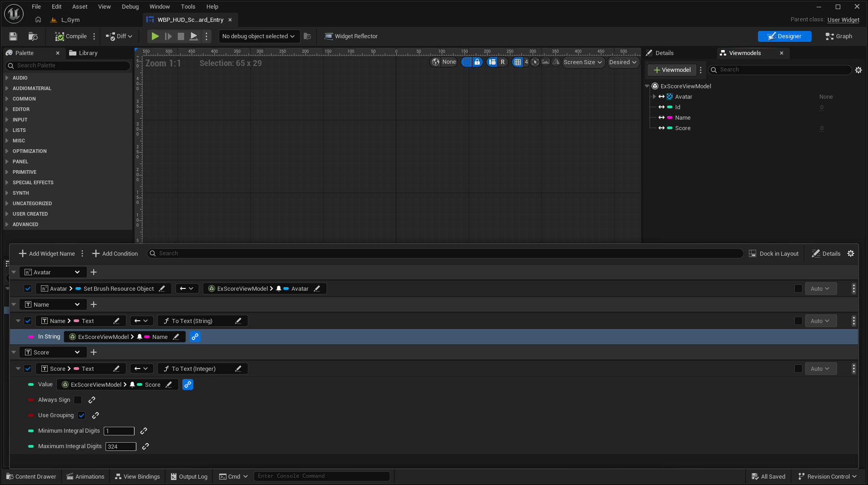Screen dimensions: 868x485
Task: Add binding with plus beside Score widget
Action: tap(94, 353)
